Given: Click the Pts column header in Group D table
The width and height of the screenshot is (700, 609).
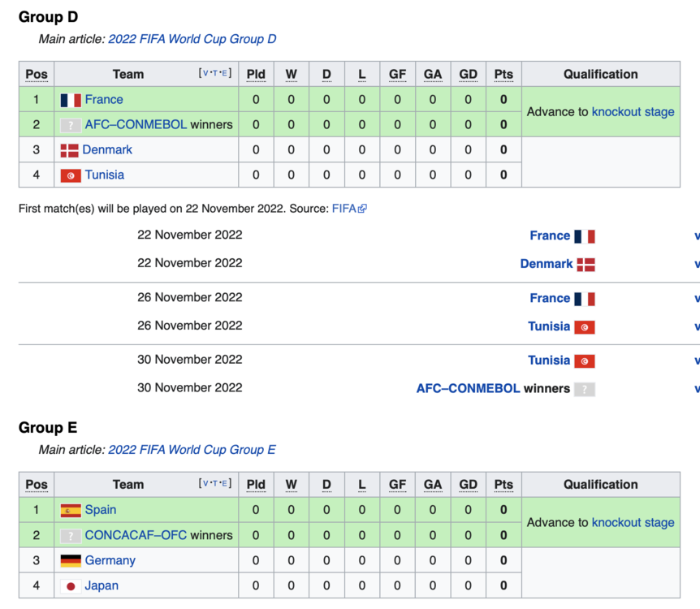Looking at the screenshot, I should point(503,75).
